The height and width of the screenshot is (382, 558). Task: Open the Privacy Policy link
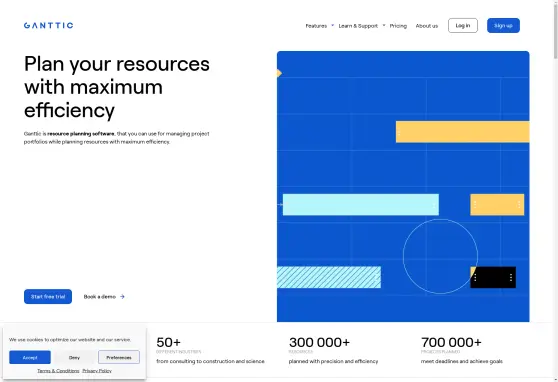pyautogui.click(x=97, y=371)
